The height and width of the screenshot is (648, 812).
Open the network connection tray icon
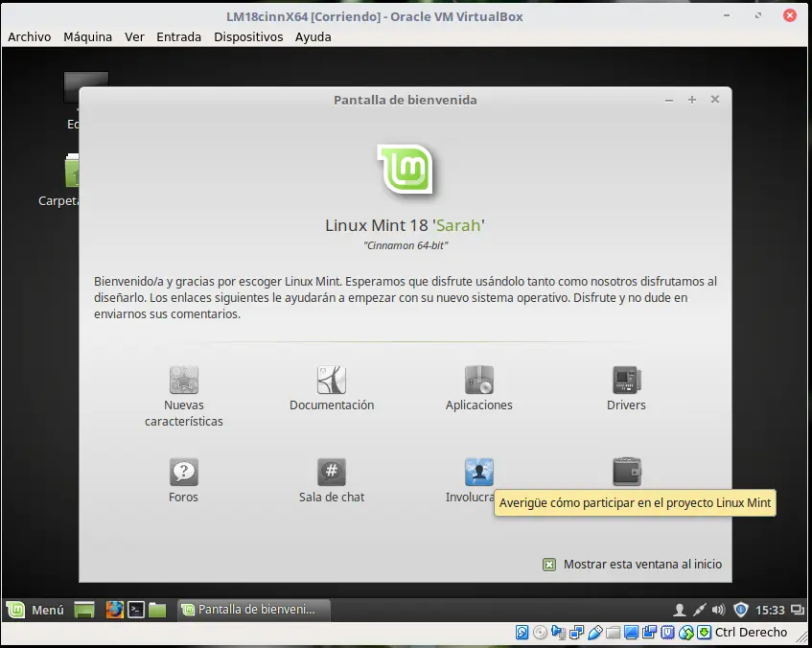[699, 611]
